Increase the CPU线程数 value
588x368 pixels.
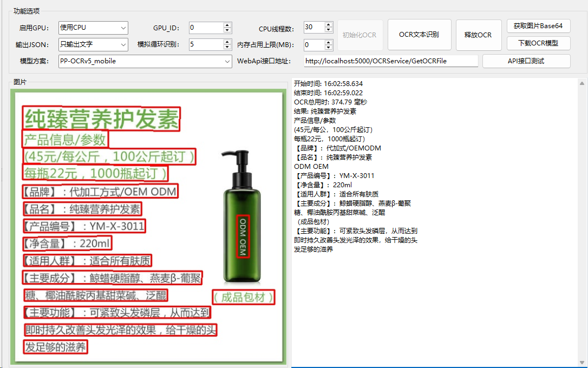(x=329, y=25)
